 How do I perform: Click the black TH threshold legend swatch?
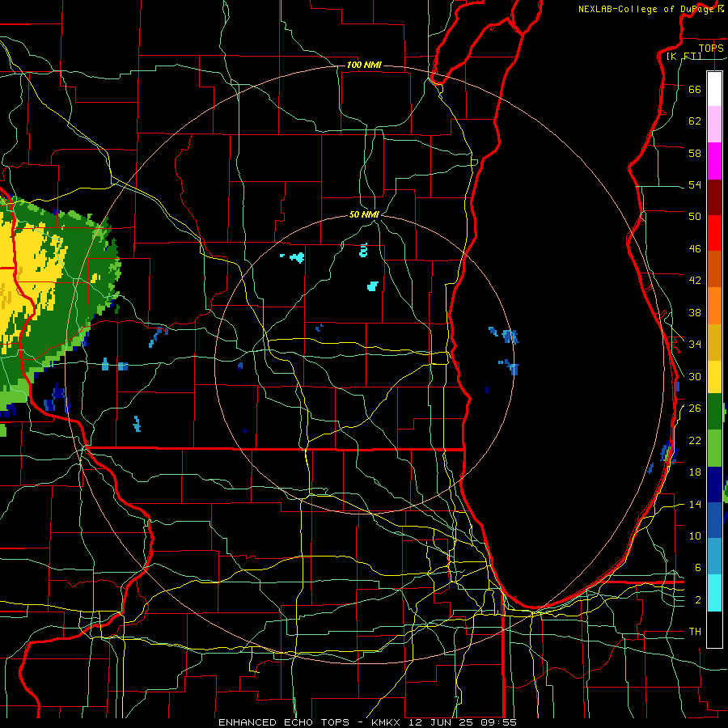click(714, 629)
